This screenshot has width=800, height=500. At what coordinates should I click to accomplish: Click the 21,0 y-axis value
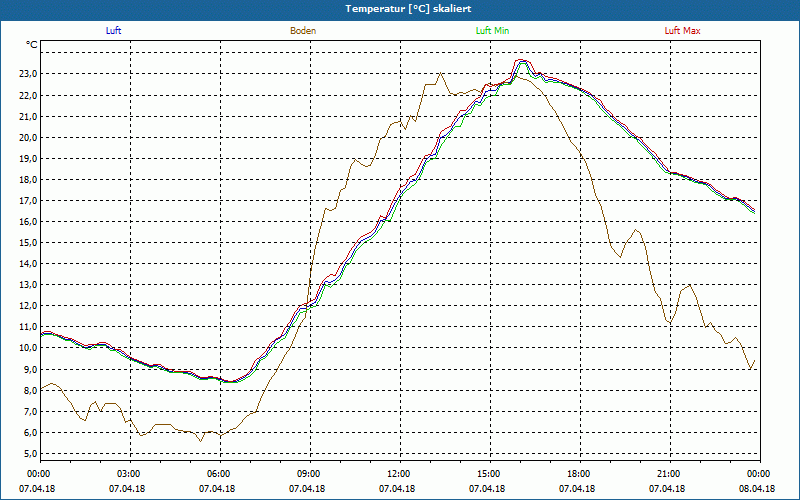click(29, 116)
